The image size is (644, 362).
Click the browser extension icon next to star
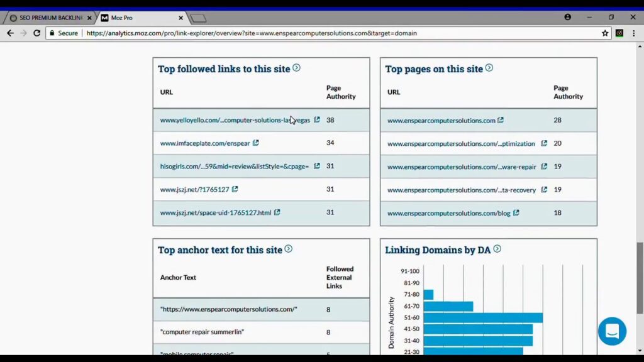point(619,33)
